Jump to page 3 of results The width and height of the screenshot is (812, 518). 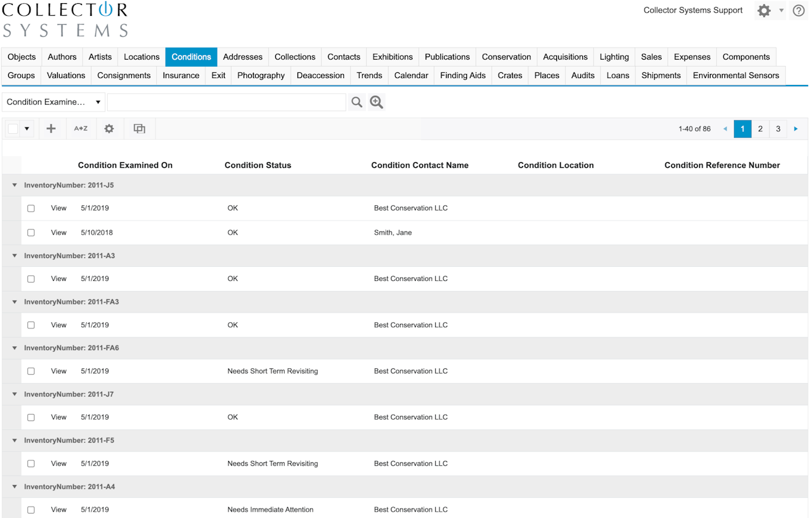778,129
